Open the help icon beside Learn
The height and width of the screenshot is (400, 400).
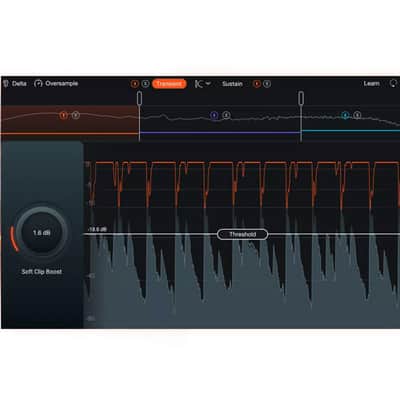393,83
